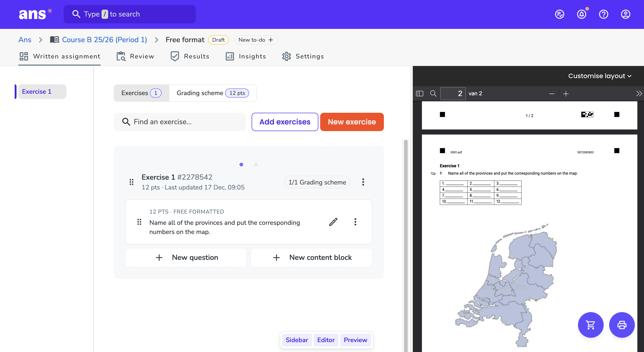Open the Settings tab
Viewport: 644px width, 352px height.
303,56
